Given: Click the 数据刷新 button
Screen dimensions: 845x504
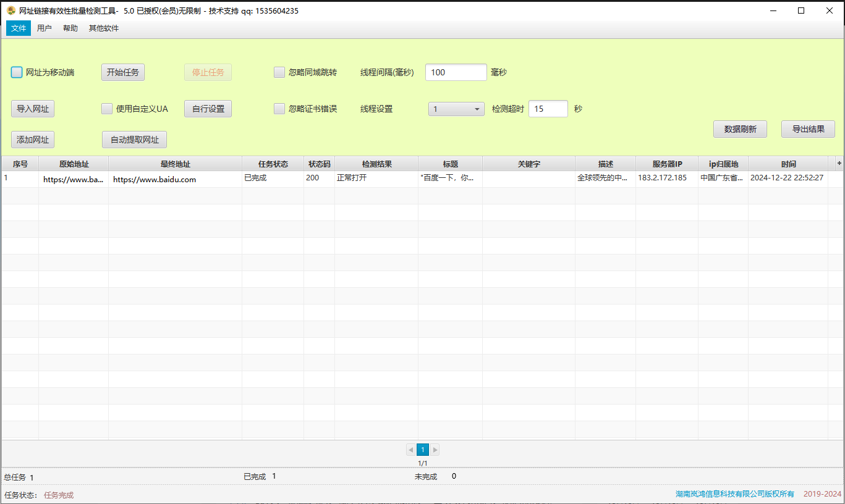Looking at the screenshot, I should tap(740, 129).
